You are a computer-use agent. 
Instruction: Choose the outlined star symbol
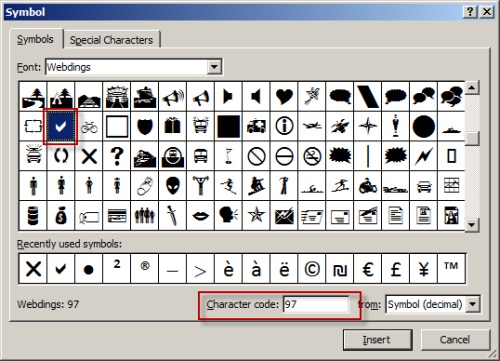(256, 216)
